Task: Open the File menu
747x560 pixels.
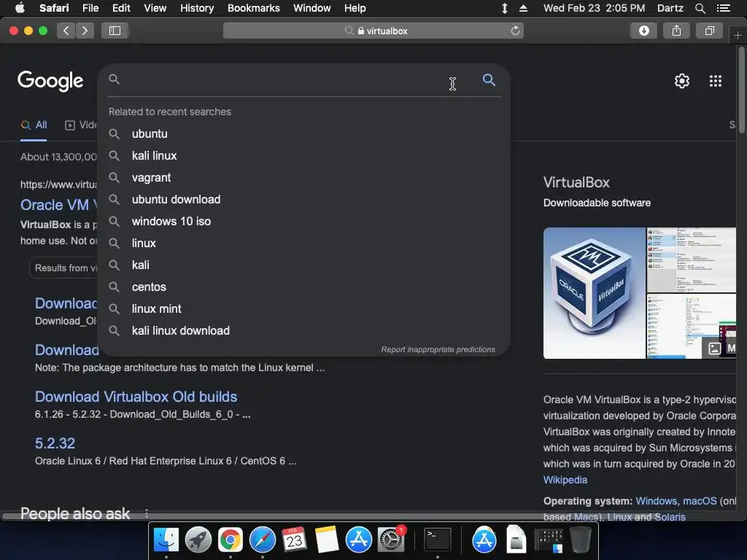Action: tap(90, 8)
